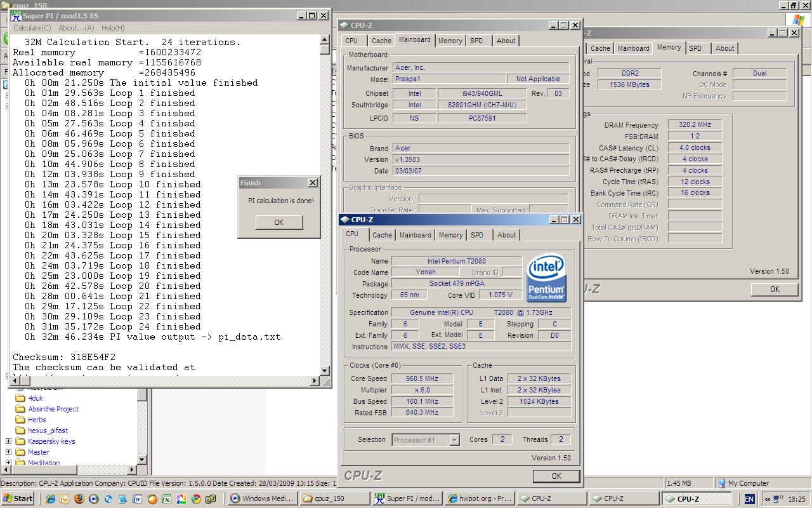The height and width of the screenshot is (508, 812).
Task: Open the Processor #1 selection dropdown
Action: point(454,439)
